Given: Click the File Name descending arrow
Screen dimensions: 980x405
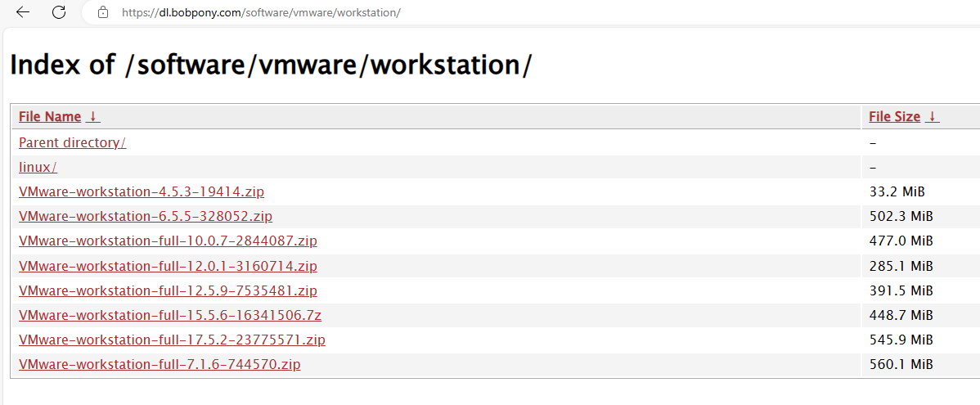Looking at the screenshot, I should [x=92, y=116].
